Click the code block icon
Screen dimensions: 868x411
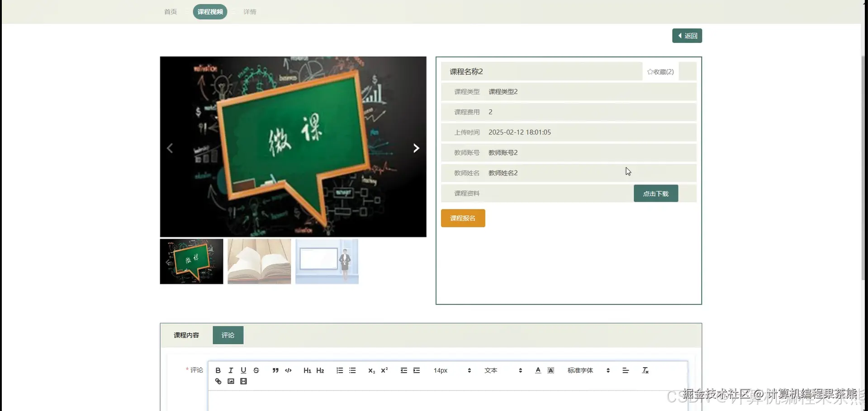pos(288,370)
